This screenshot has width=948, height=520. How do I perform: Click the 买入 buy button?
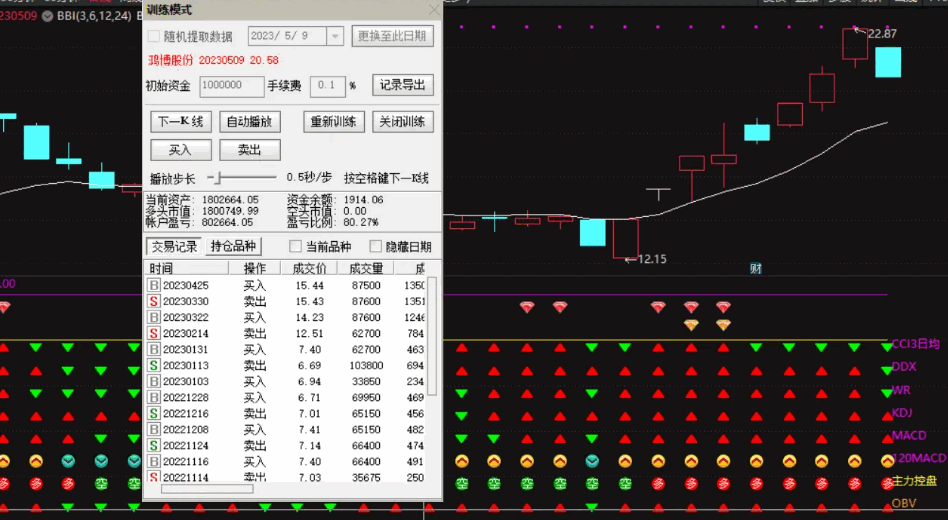point(181,149)
